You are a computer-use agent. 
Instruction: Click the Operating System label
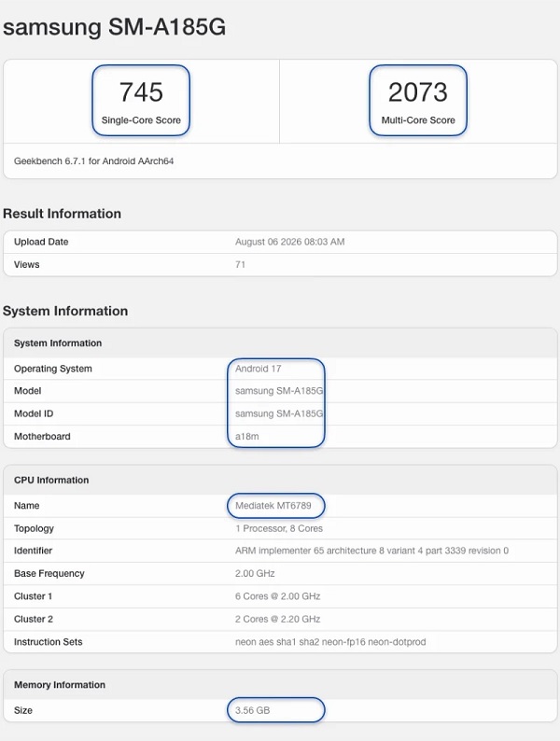pos(53,369)
